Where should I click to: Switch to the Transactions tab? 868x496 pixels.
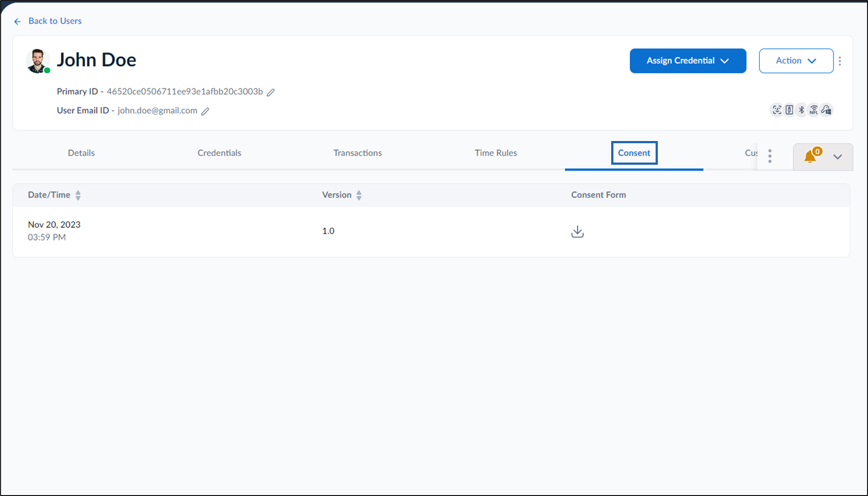pos(357,153)
